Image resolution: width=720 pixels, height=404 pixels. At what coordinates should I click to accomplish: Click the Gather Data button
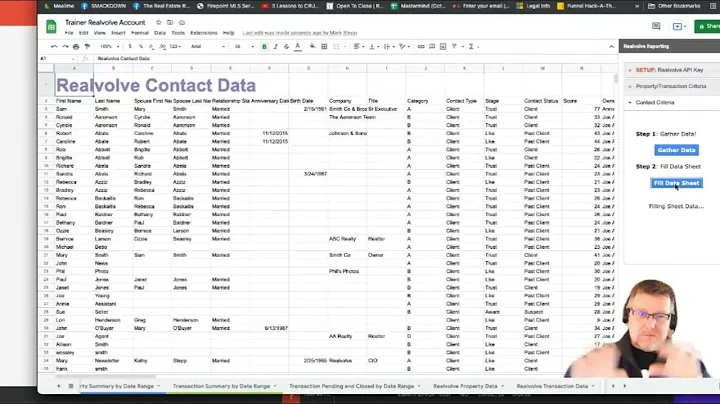point(676,150)
